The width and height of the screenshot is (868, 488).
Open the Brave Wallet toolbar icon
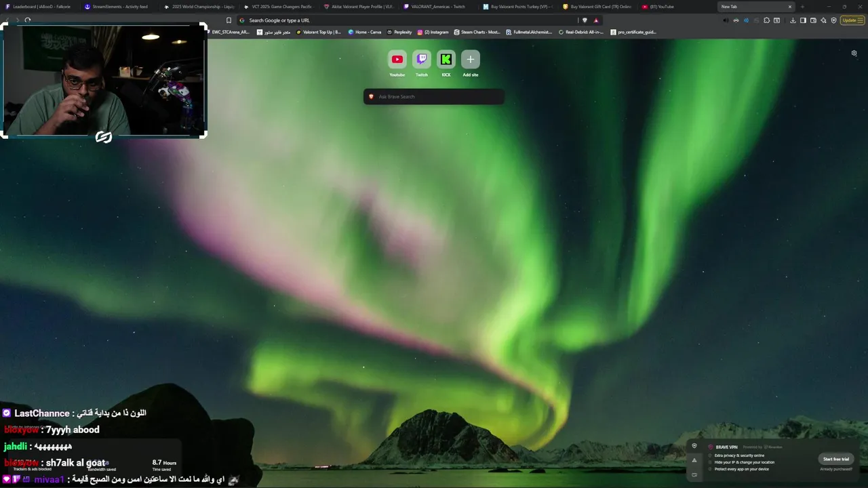point(813,20)
